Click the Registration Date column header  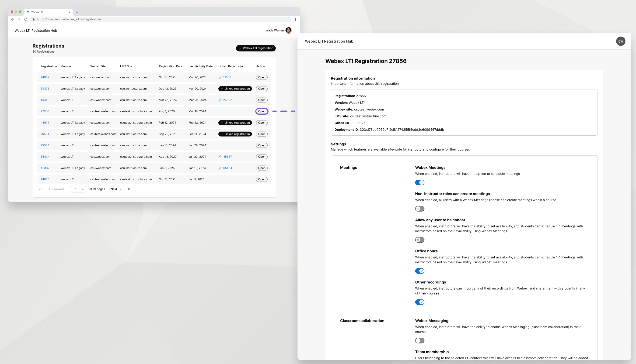[171, 66]
